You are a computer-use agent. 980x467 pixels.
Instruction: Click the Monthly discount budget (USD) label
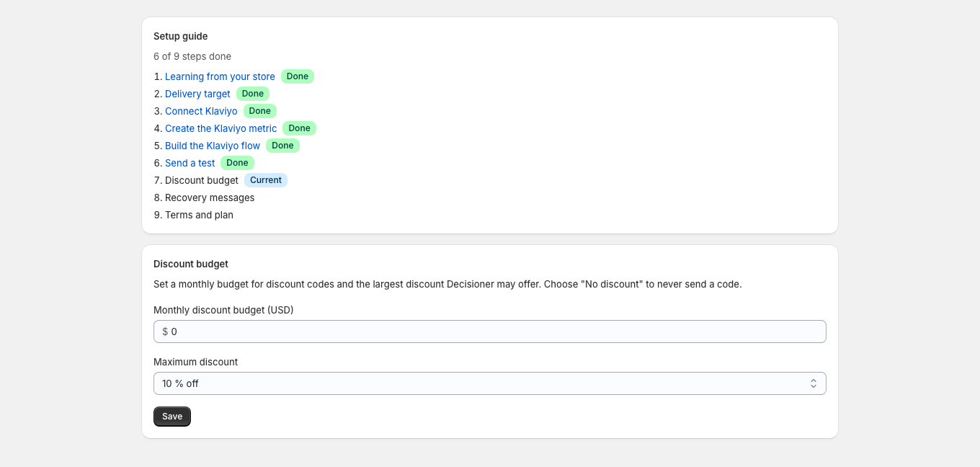pyautogui.click(x=223, y=310)
